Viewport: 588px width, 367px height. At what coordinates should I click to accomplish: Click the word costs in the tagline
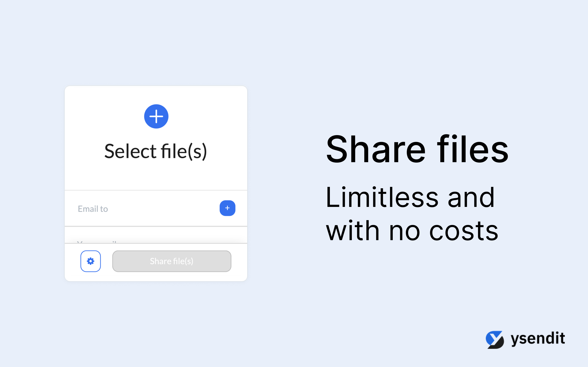point(464,232)
